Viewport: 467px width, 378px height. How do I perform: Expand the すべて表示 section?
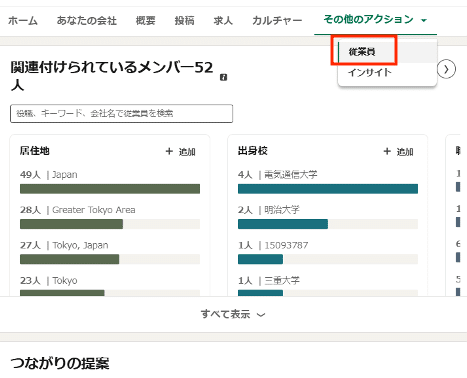pyautogui.click(x=233, y=314)
